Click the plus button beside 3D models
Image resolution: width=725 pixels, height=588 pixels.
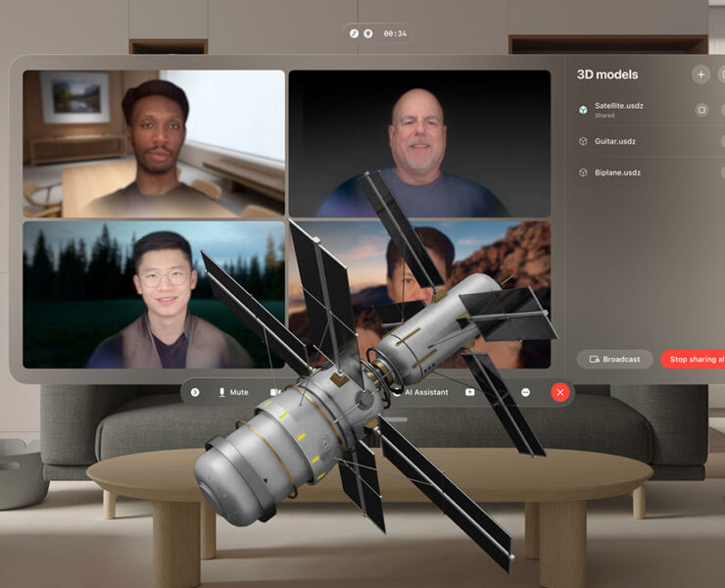point(701,74)
